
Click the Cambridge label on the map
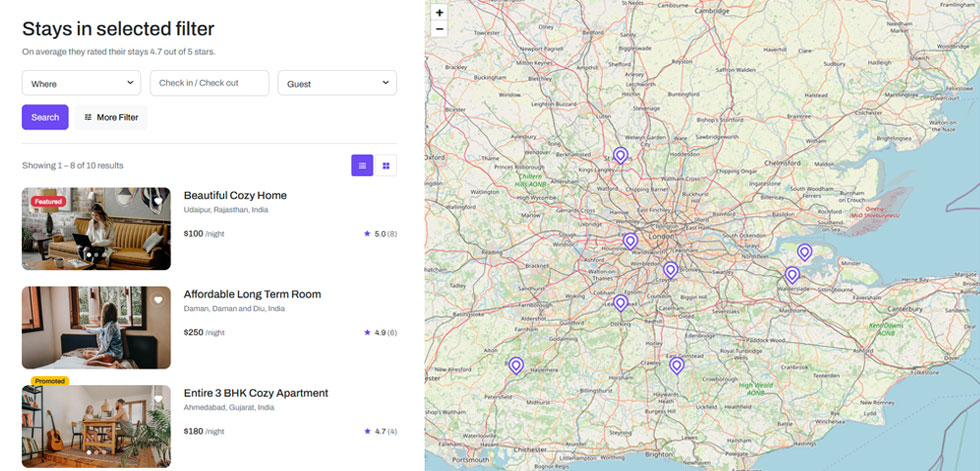[x=712, y=11]
